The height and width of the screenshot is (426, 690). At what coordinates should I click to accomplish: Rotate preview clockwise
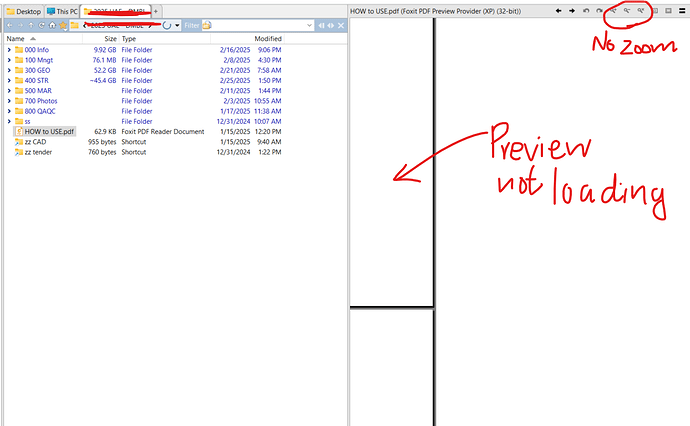(599, 11)
